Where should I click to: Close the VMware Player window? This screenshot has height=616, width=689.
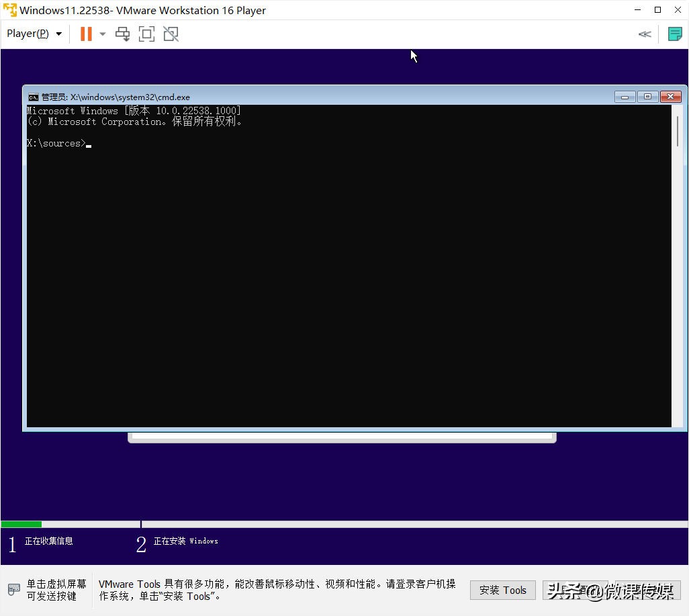point(678,9)
